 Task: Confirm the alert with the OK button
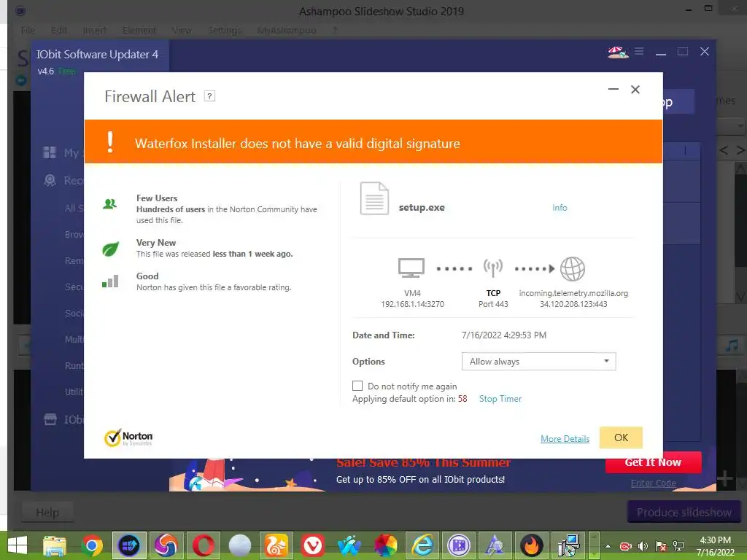(621, 437)
